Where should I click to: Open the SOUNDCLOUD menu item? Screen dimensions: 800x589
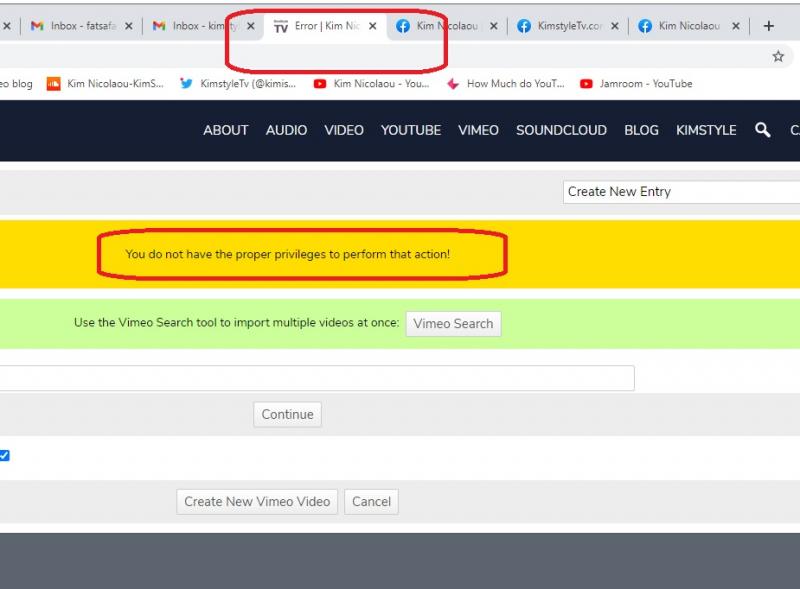561,130
